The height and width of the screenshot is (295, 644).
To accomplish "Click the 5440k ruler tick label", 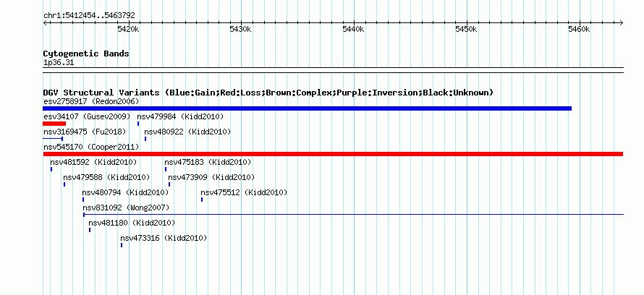I will [354, 29].
